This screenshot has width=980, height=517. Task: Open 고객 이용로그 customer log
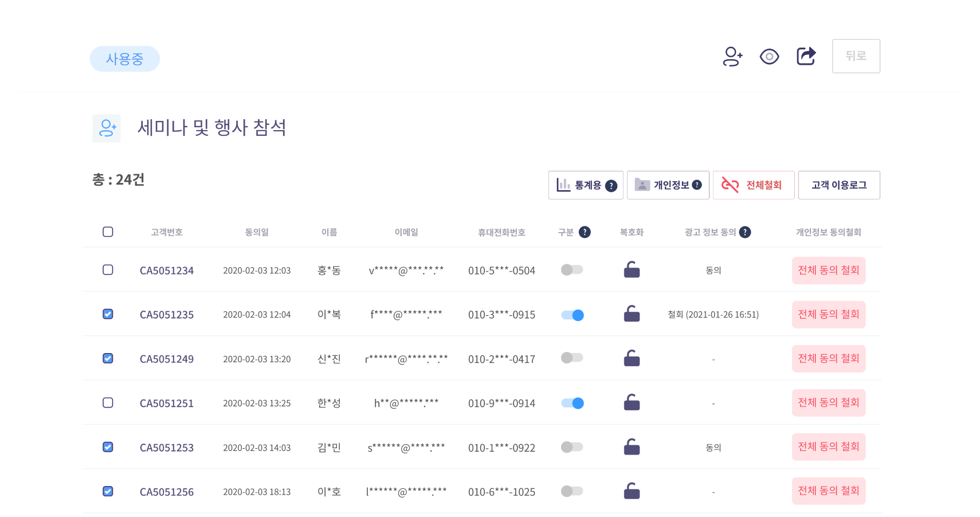pos(839,185)
